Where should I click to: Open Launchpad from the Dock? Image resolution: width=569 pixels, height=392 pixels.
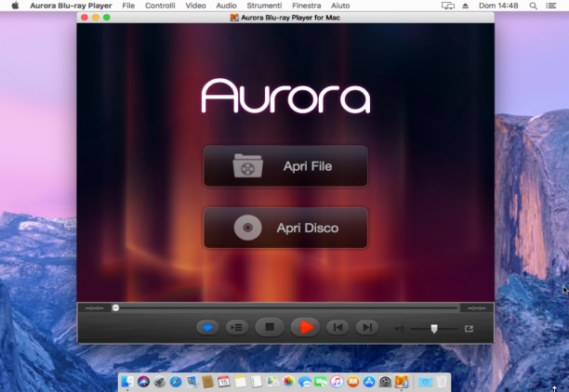(160, 382)
